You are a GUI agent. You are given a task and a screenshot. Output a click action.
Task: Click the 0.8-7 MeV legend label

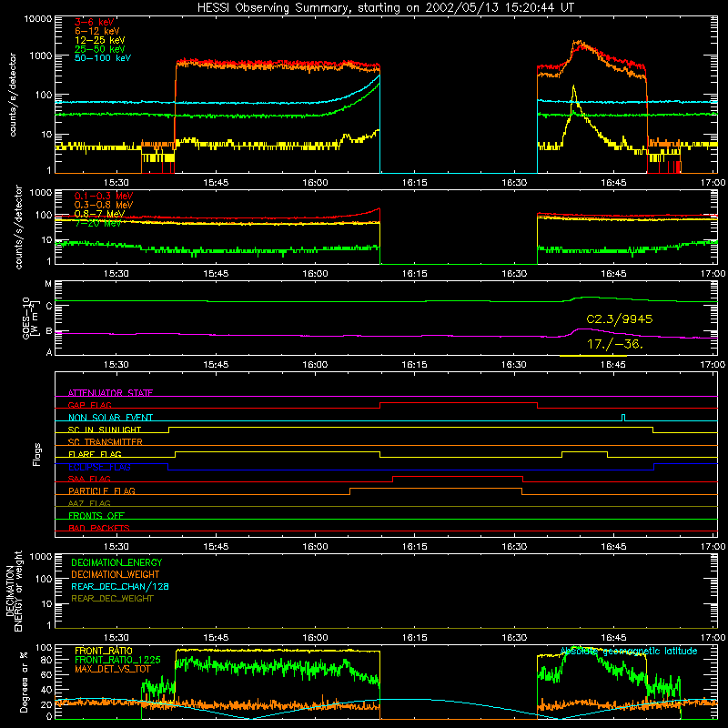click(x=99, y=214)
